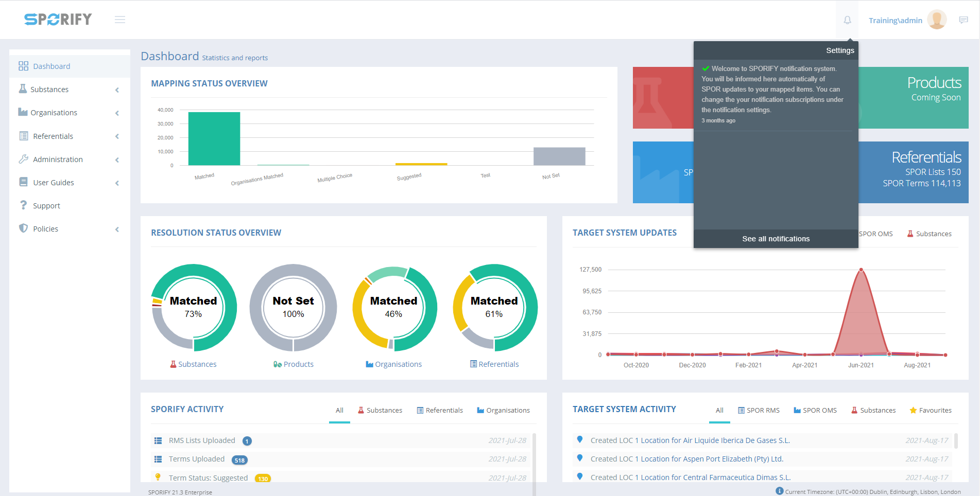Open notification Settings link
980x496 pixels.
(840, 50)
